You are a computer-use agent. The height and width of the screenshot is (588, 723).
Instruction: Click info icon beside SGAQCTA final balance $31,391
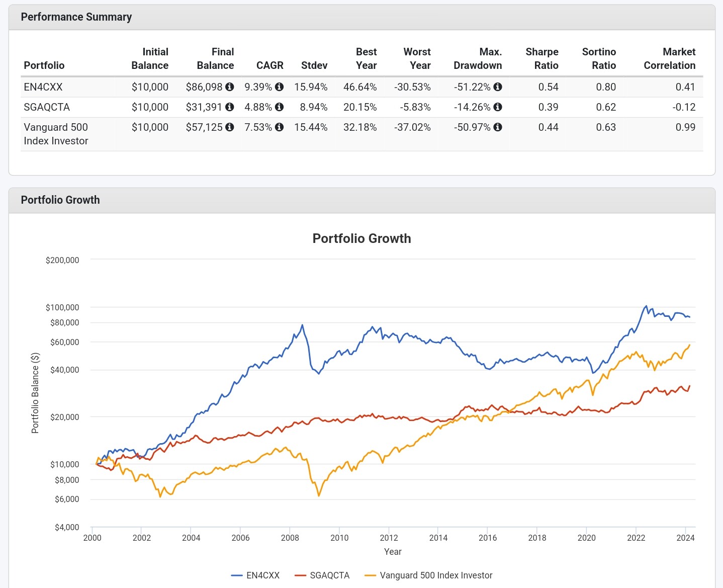pyautogui.click(x=229, y=107)
